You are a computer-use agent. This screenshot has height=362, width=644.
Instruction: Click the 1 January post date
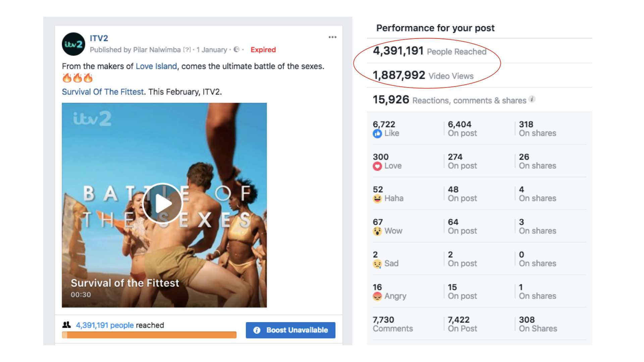212,50
